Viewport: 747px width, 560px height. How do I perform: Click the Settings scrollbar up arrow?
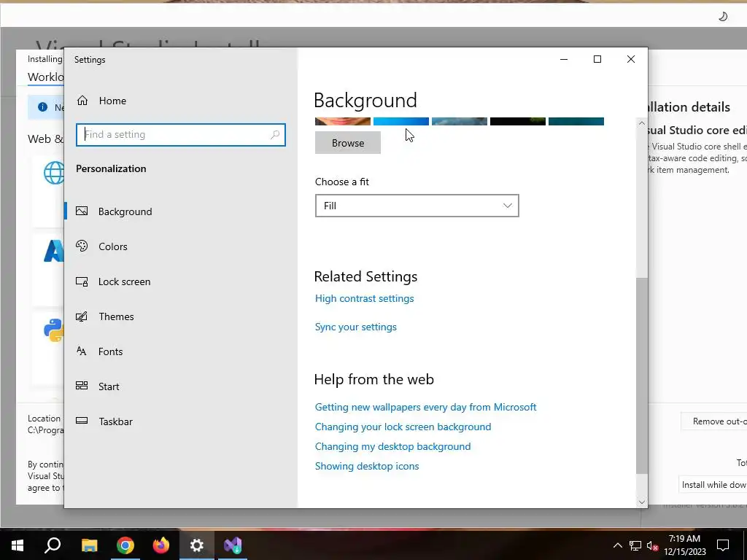coord(642,123)
